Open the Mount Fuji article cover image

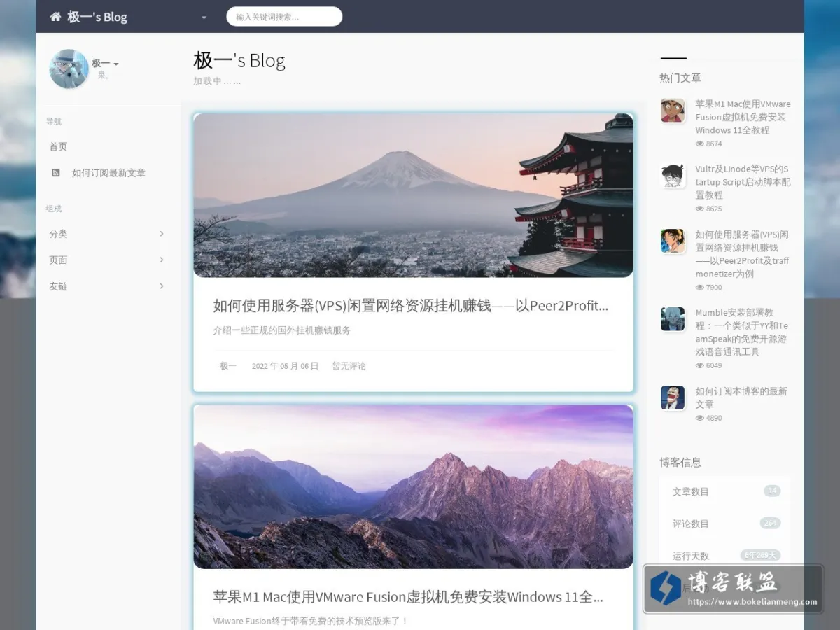coord(413,195)
